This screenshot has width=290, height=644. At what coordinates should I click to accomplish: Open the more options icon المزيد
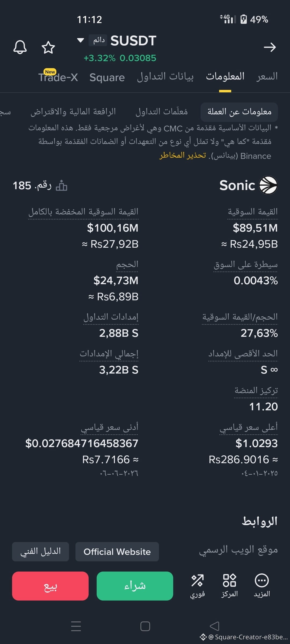coord(262,586)
